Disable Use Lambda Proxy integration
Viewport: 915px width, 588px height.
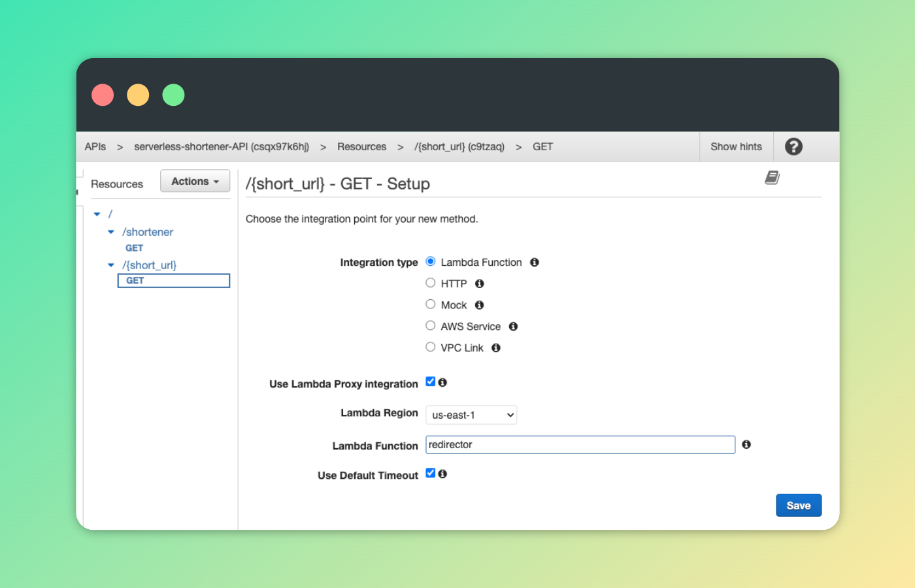coord(429,382)
